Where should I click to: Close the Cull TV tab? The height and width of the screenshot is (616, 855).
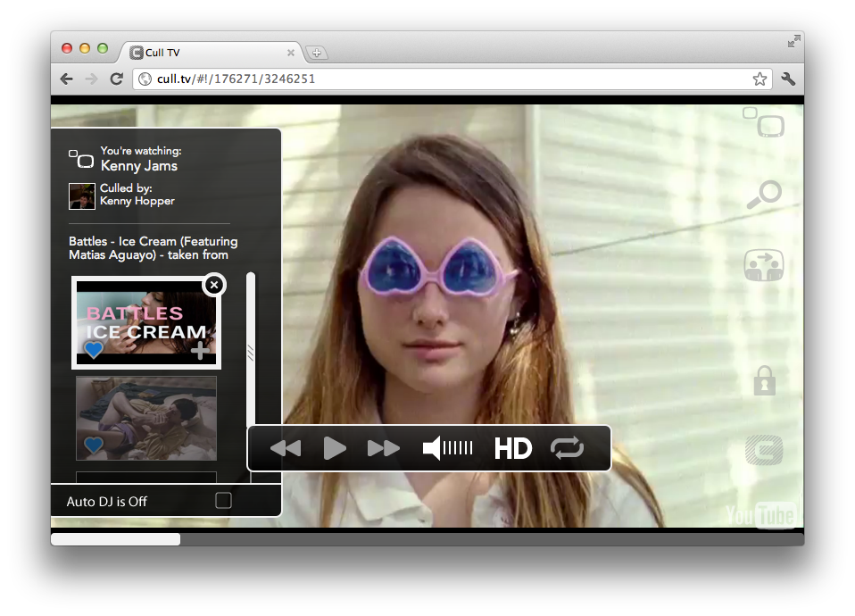coord(291,53)
